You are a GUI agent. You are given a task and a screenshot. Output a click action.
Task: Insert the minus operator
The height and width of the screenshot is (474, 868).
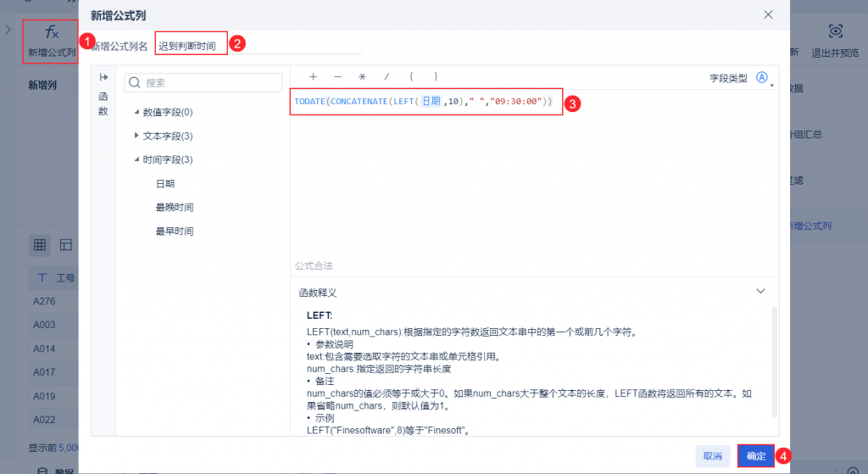click(337, 77)
